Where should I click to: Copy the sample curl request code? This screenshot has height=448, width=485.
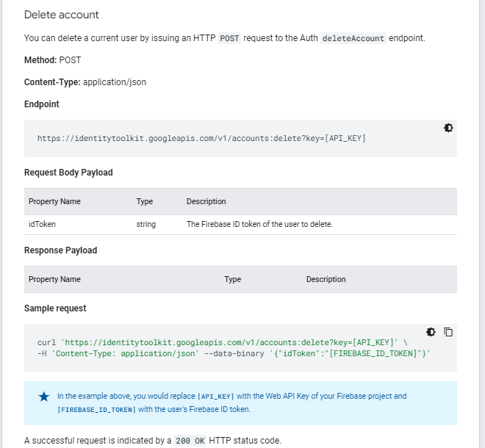click(x=448, y=332)
